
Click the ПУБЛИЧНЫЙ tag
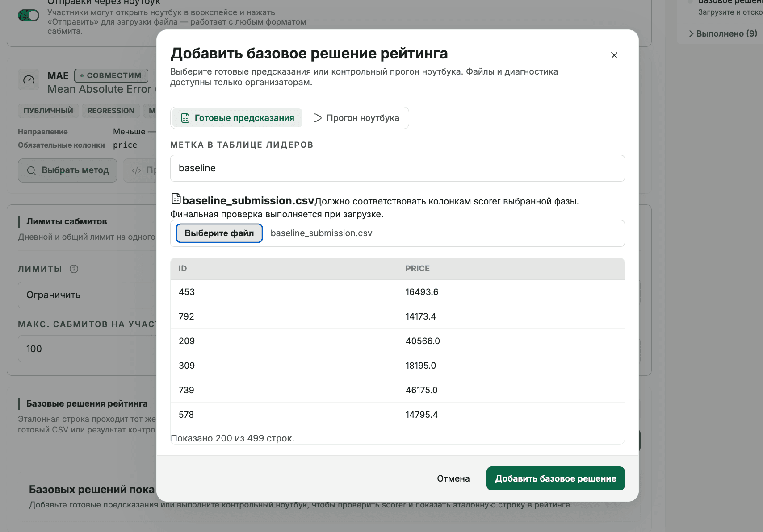[48, 111]
